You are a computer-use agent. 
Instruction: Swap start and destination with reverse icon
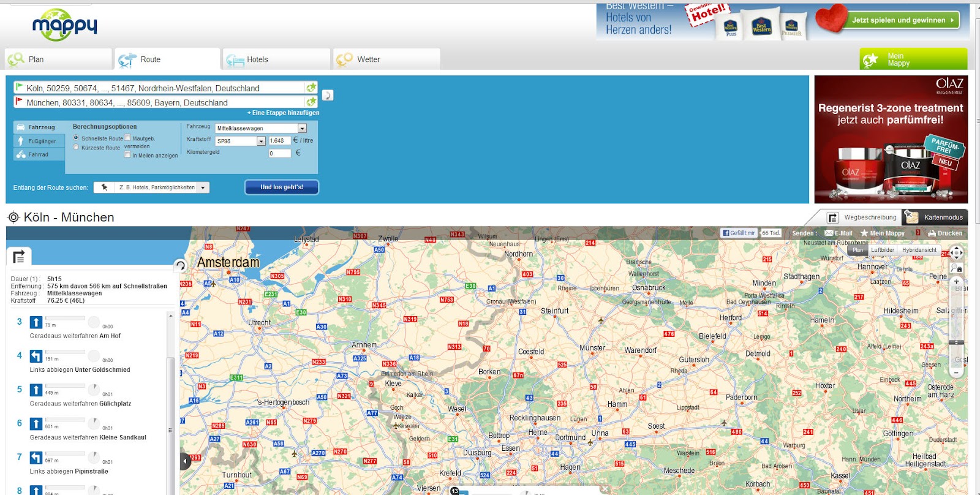(328, 95)
